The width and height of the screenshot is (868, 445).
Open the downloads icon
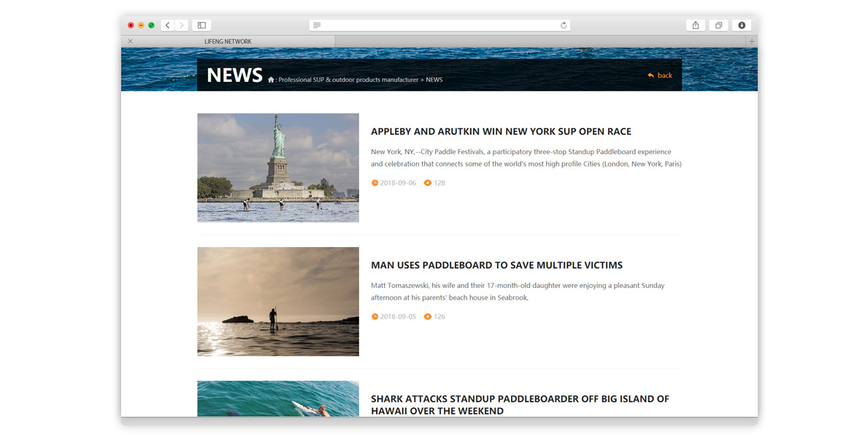point(742,25)
